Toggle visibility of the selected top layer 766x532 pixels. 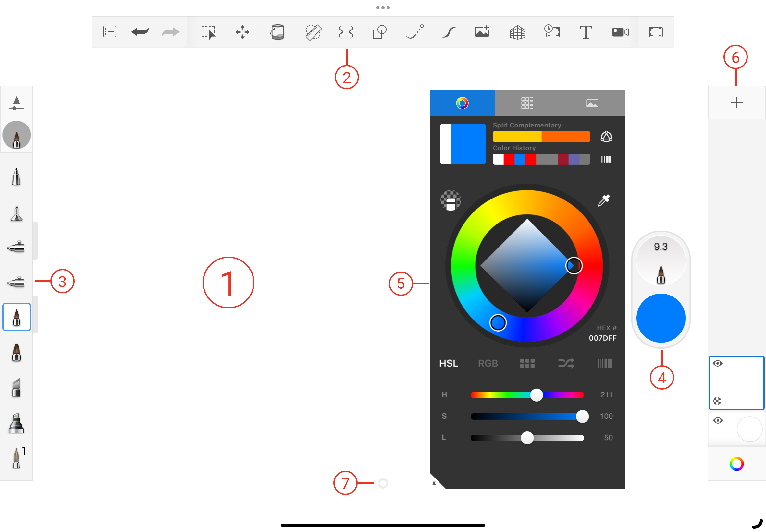click(x=718, y=363)
